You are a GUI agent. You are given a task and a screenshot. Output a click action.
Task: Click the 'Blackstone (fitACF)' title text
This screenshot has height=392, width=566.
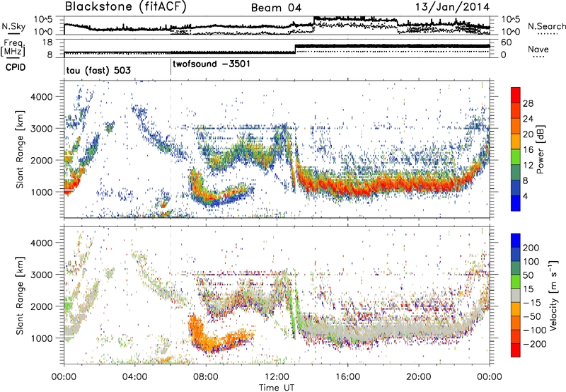click(x=126, y=7)
